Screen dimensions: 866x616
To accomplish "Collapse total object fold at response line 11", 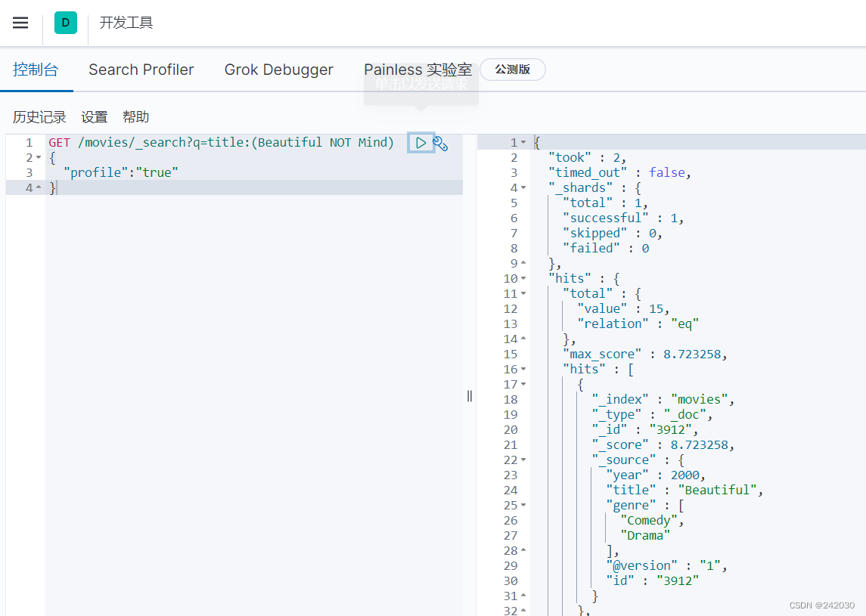I will pyautogui.click(x=523, y=294).
